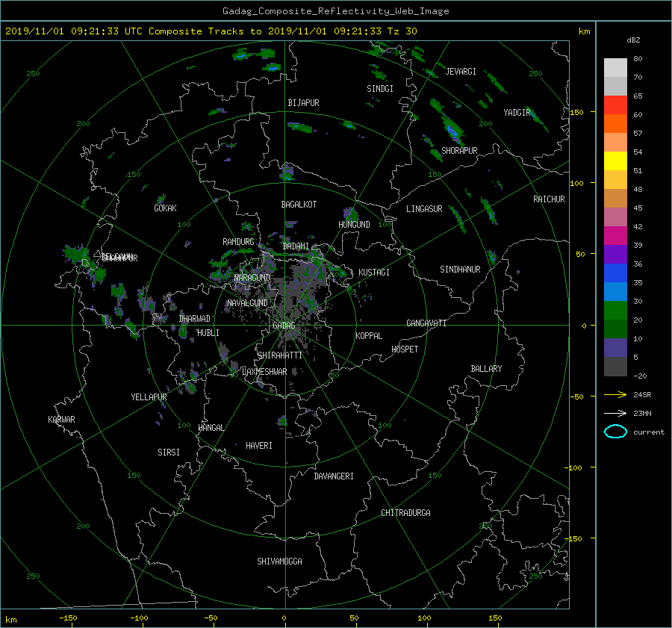Image resolution: width=672 pixels, height=628 pixels.
Task: Select the magenta 39 dBZ color swatch
Action: [x=615, y=236]
